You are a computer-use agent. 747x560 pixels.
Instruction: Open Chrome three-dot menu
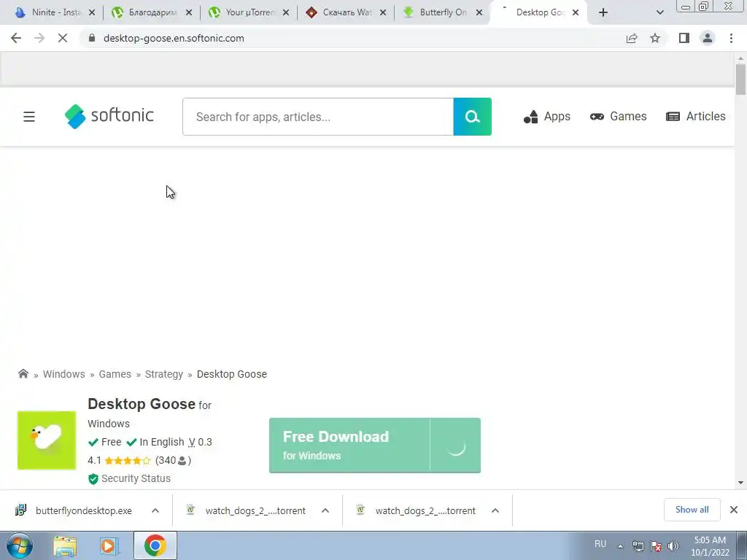click(731, 38)
